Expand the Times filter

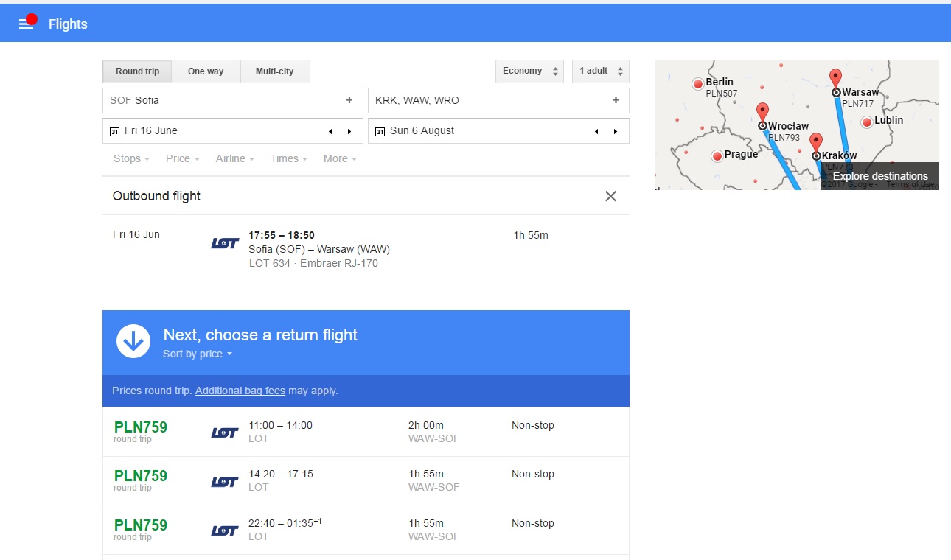click(x=289, y=158)
